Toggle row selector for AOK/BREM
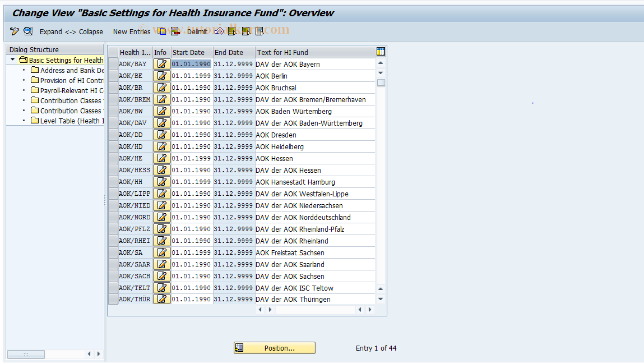Screen dimensions: 644x363 point(113,99)
